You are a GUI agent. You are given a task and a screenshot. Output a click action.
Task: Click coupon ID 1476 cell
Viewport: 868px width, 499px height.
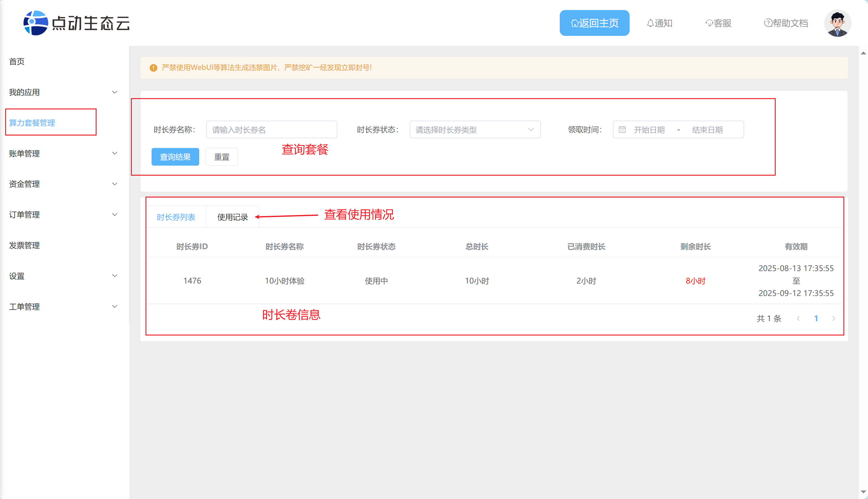click(x=192, y=281)
